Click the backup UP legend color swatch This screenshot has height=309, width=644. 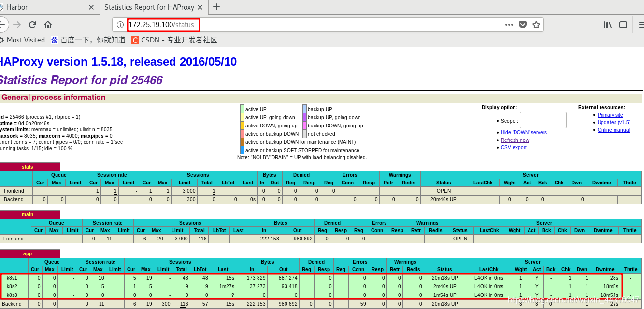(304, 109)
